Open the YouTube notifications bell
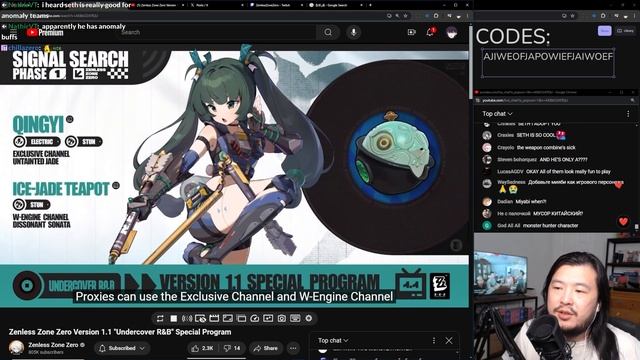This screenshot has width=640, height=360. pyautogui.click(x=430, y=32)
